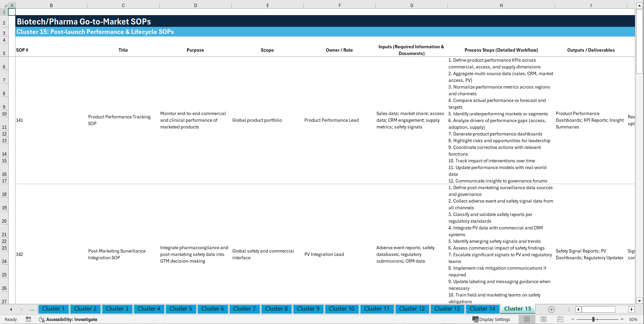The width and height of the screenshot is (644, 324).
Task: Click 80% to open zoom dialog
Action: coord(634,319)
